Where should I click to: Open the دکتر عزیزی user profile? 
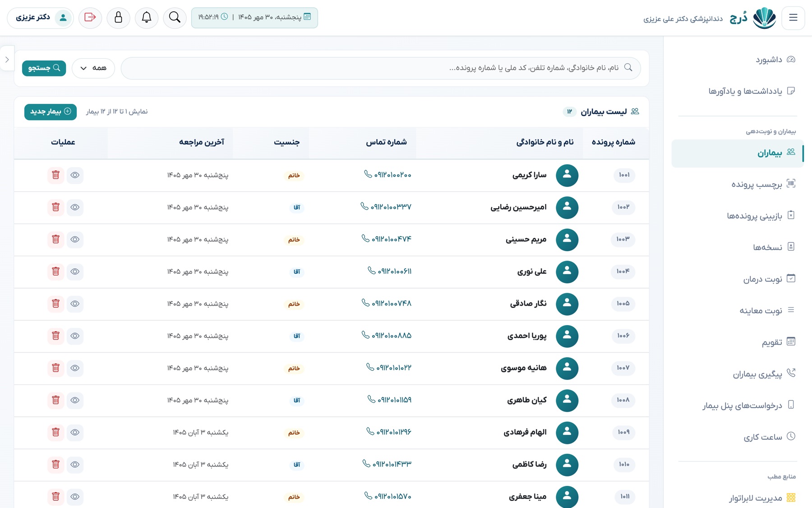point(41,18)
